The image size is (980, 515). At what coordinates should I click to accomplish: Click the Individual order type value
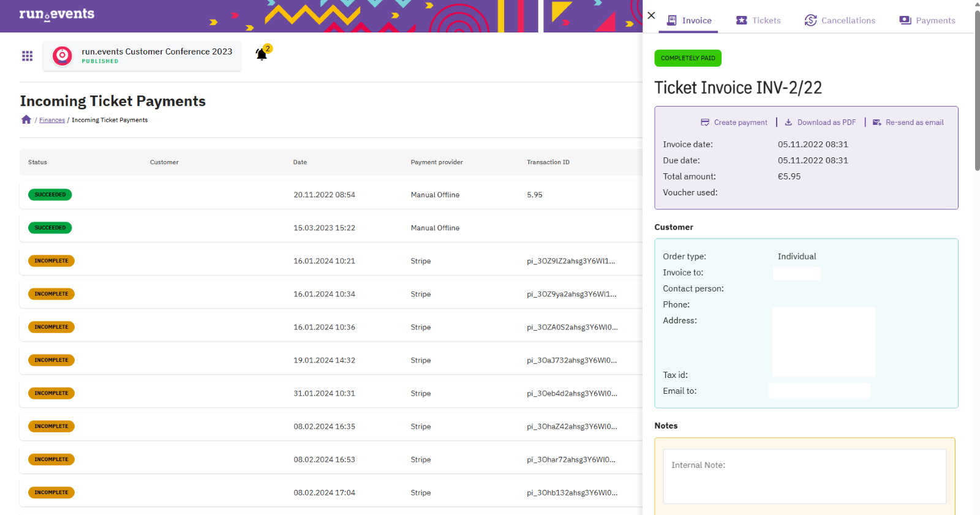click(797, 257)
